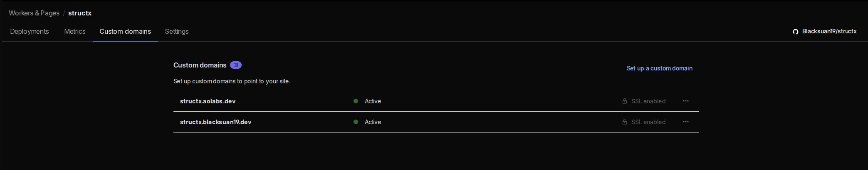
Task: Click the green status dot for structx.aolabs.dev
Action: (x=356, y=101)
